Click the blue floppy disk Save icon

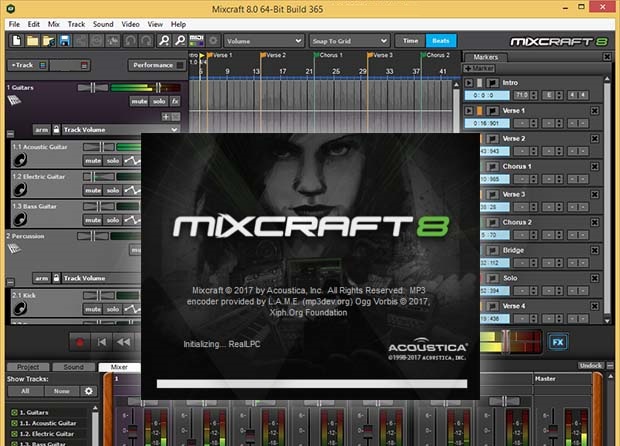coord(64,41)
